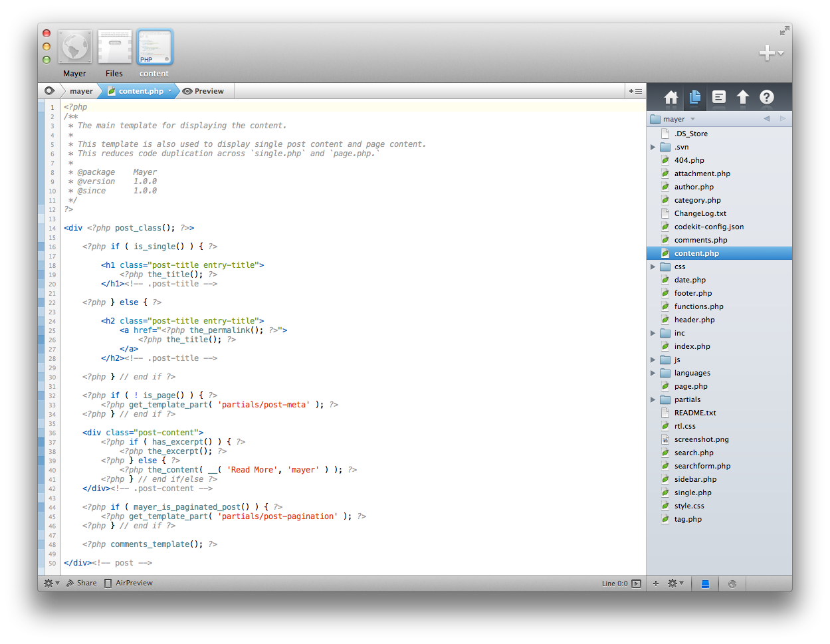
Task: Open the new tab plus dropdown
Action: tap(771, 53)
